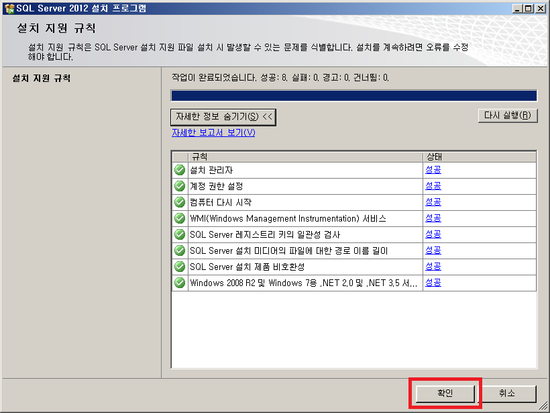Viewport: 550px width, 413px height.
Task: Click SQL Server setup icon in title bar
Action: [x=9, y=8]
